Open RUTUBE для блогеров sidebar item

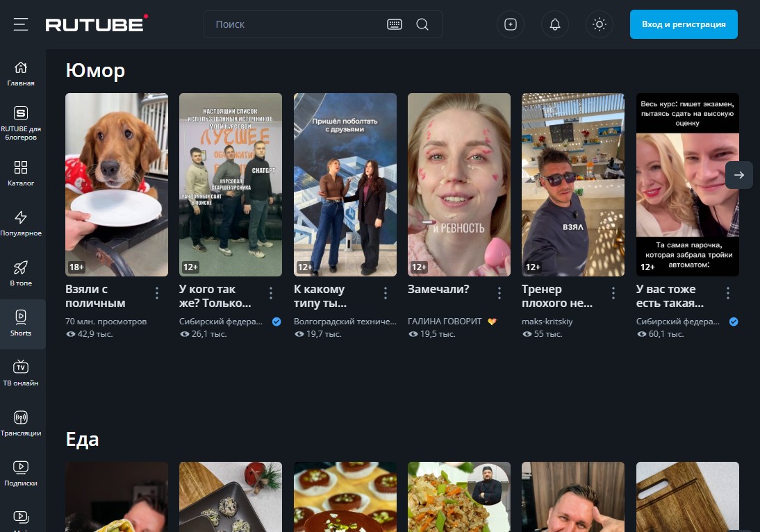[21, 123]
